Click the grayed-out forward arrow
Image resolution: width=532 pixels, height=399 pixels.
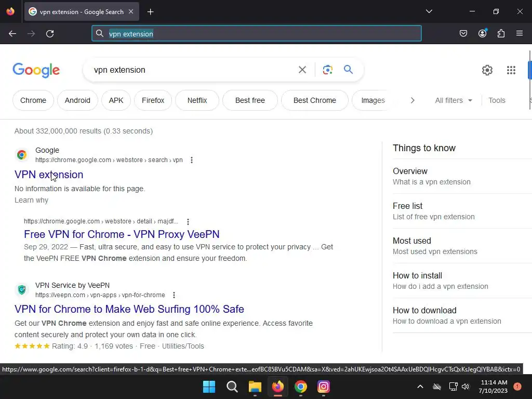(x=31, y=34)
